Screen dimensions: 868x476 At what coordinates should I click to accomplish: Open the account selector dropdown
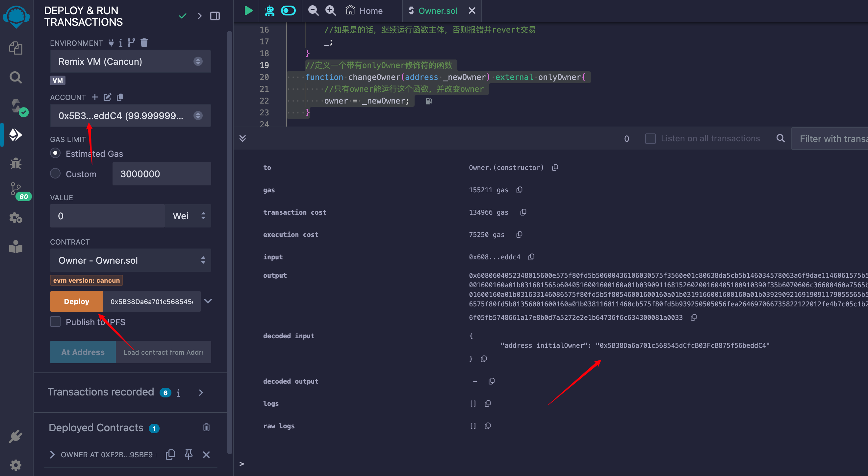(130, 115)
